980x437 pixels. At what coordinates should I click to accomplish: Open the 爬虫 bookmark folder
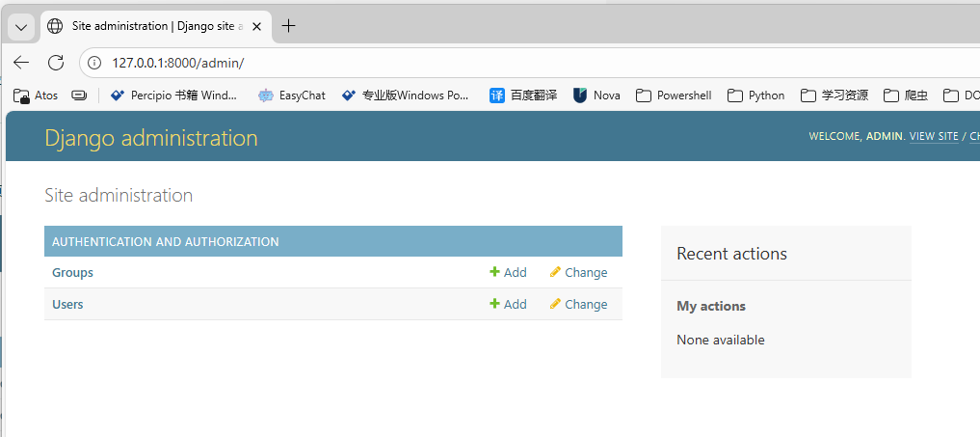906,96
